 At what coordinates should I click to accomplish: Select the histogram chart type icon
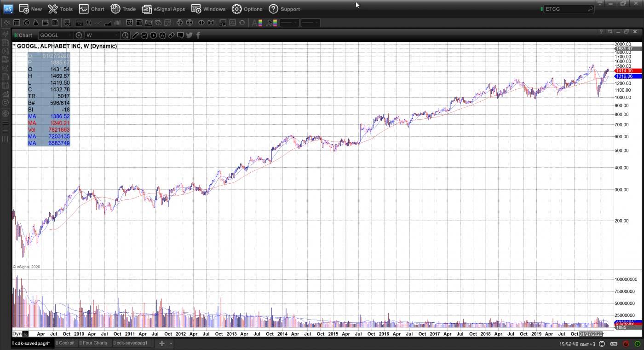pyautogui.click(x=117, y=23)
